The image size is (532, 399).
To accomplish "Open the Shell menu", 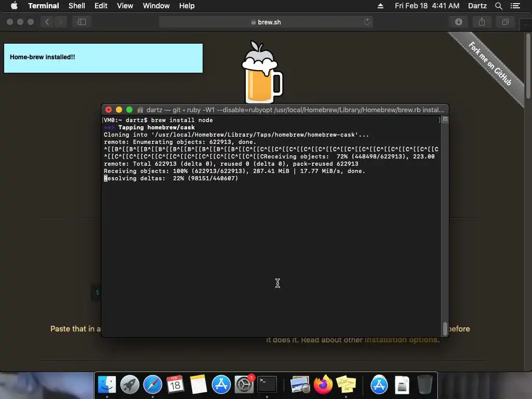I will click(77, 6).
